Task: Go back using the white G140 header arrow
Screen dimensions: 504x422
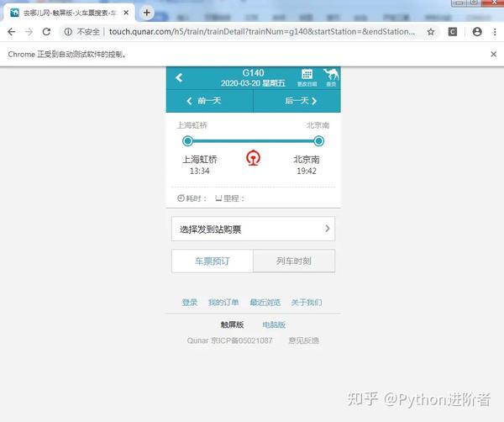Action: click(180, 77)
